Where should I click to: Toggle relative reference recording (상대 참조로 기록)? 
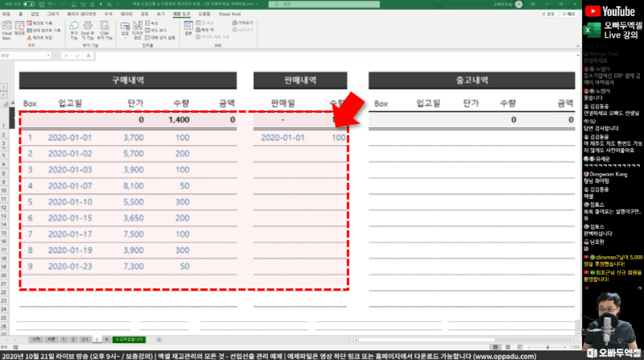[43, 31]
